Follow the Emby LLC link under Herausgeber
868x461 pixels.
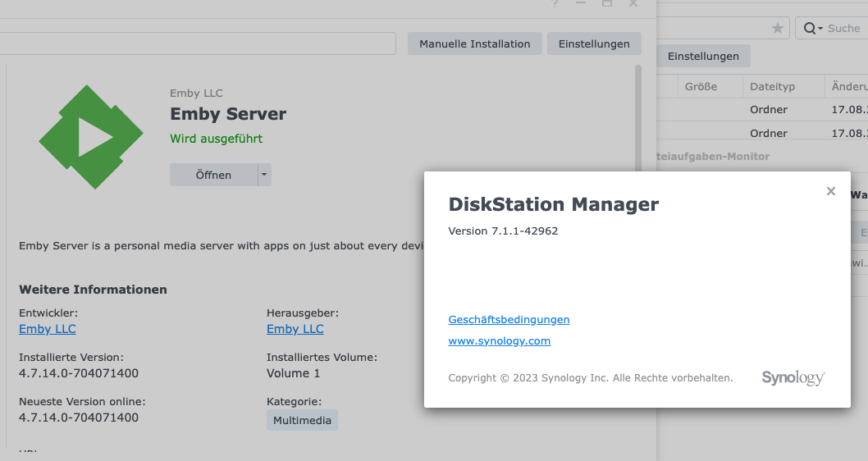click(x=295, y=329)
